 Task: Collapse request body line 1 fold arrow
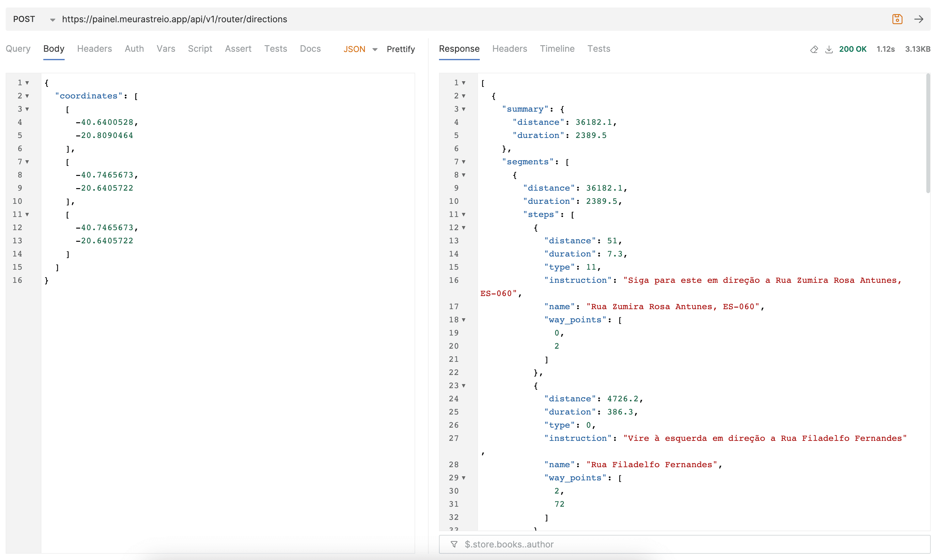pyautogui.click(x=27, y=83)
